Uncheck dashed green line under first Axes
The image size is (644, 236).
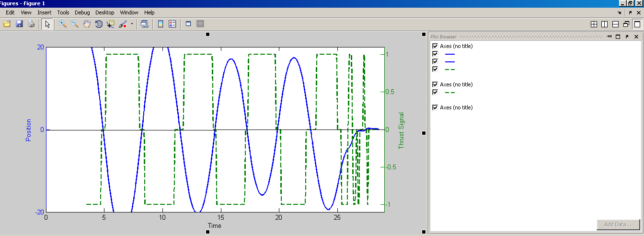point(435,69)
